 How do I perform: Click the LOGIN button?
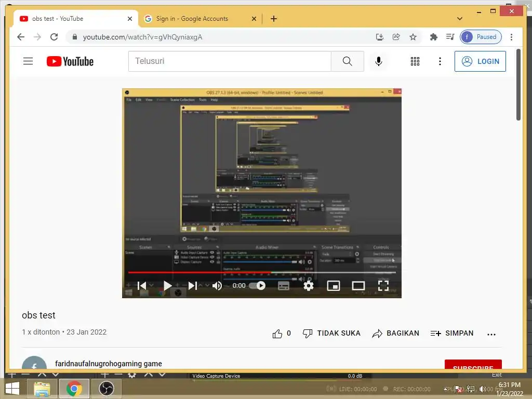coord(480,61)
